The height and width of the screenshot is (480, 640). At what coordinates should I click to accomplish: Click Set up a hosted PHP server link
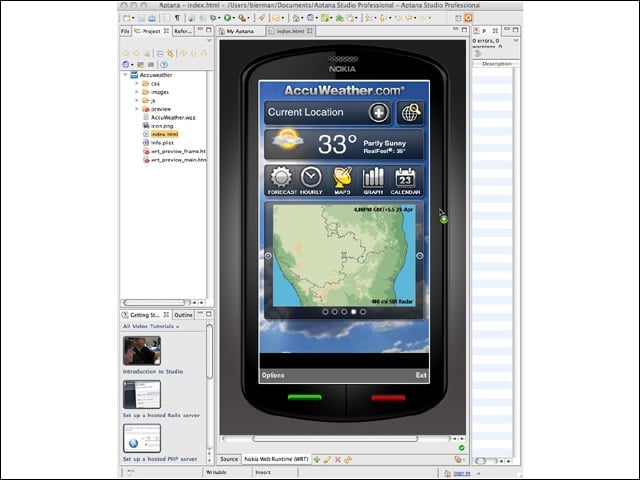pyautogui.click(x=160, y=459)
